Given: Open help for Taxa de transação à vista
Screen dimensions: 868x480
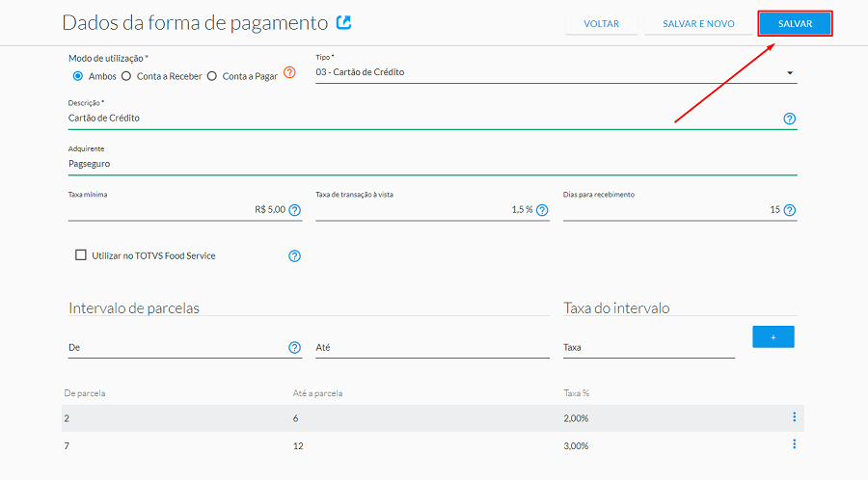Looking at the screenshot, I should [542, 210].
